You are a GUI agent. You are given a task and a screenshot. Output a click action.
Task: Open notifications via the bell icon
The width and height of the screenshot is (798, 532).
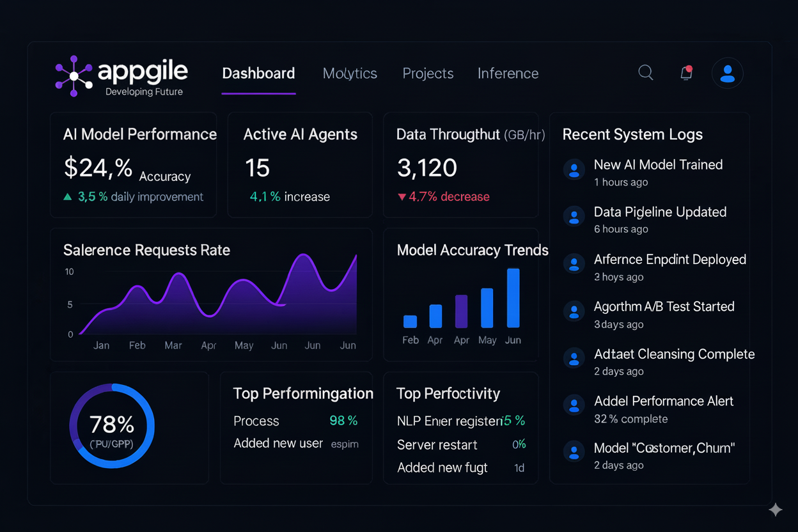point(686,73)
